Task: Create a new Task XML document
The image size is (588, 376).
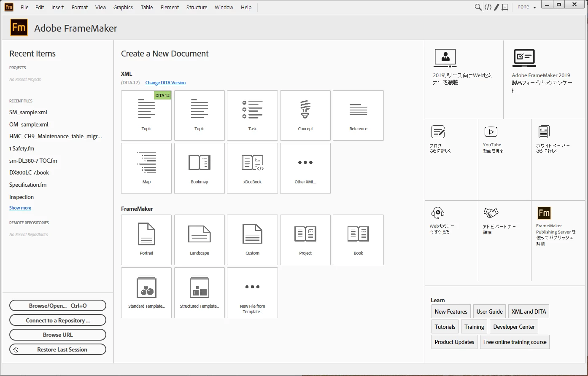Action: [252, 115]
